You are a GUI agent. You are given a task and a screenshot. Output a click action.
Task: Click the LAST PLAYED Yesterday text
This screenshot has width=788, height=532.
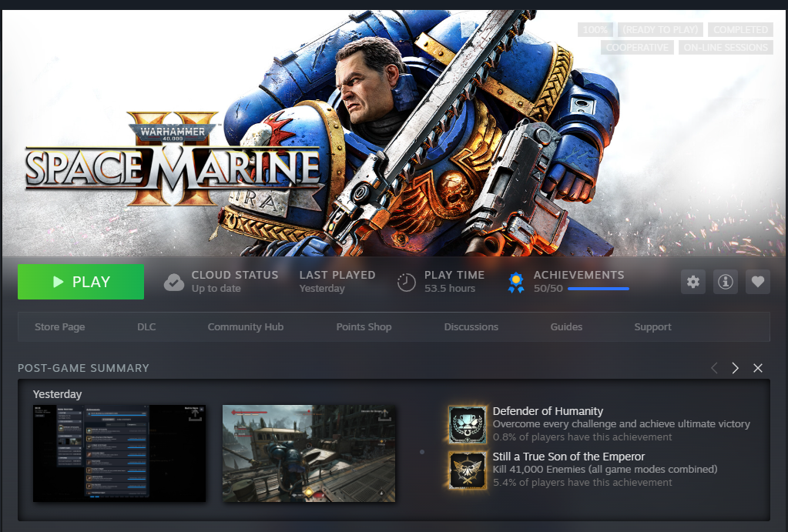pyautogui.click(x=337, y=282)
